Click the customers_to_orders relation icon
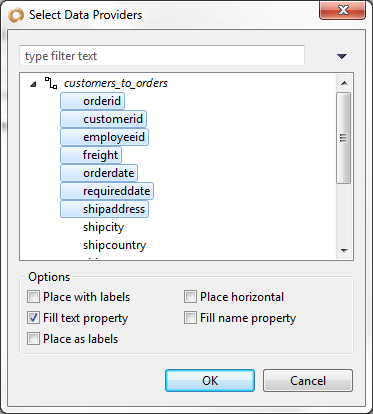The image size is (373, 414). (x=50, y=83)
